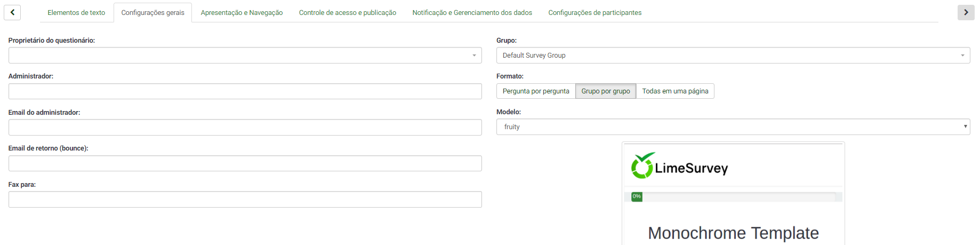Click the left tab scroll arrow
Screen dimensions: 980x245
[x=12, y=12]
